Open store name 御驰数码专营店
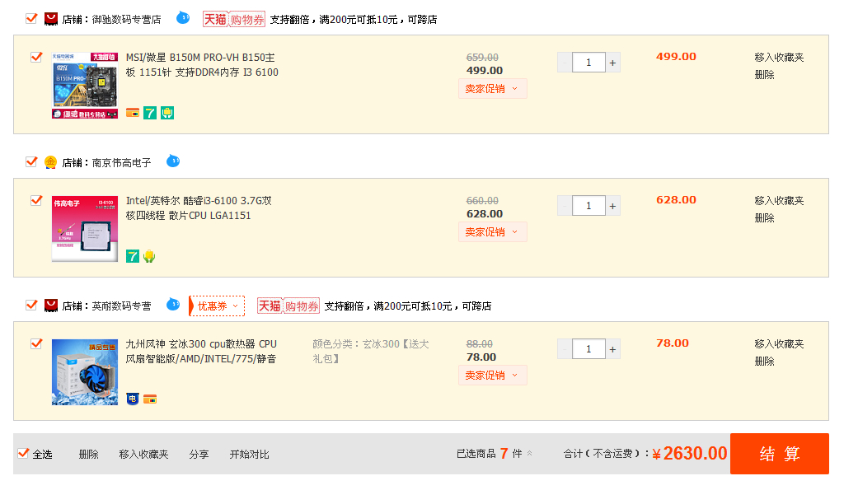This screenshot has height=504, width=844. 126,20
